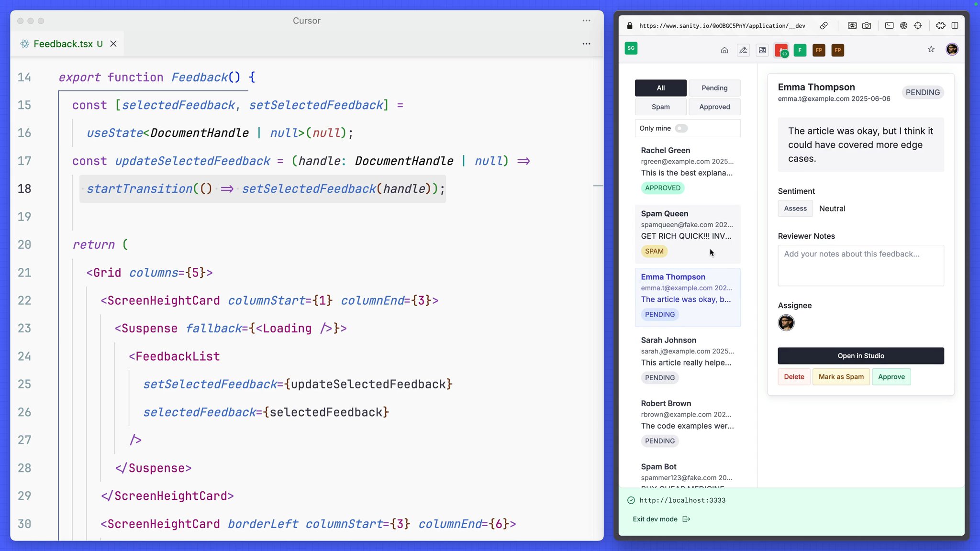Screen dimensions: 980x551
Task: Favorite with the star icon
Action: 931,49
